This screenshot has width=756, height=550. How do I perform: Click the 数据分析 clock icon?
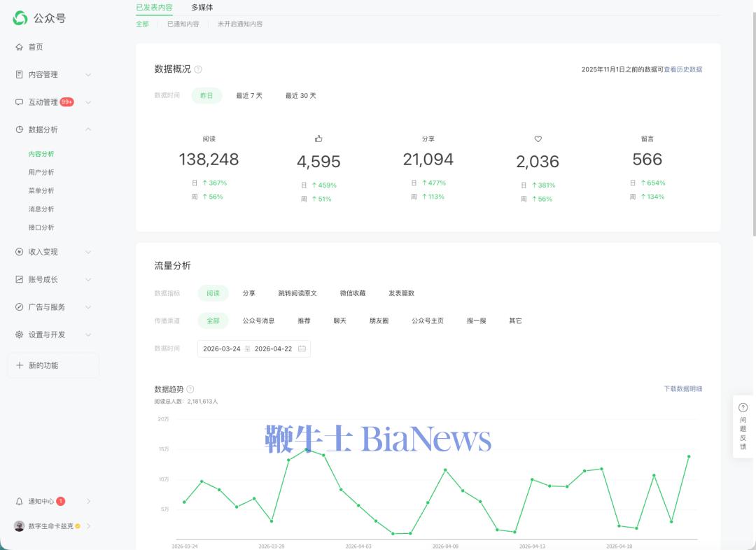(20, 129)
